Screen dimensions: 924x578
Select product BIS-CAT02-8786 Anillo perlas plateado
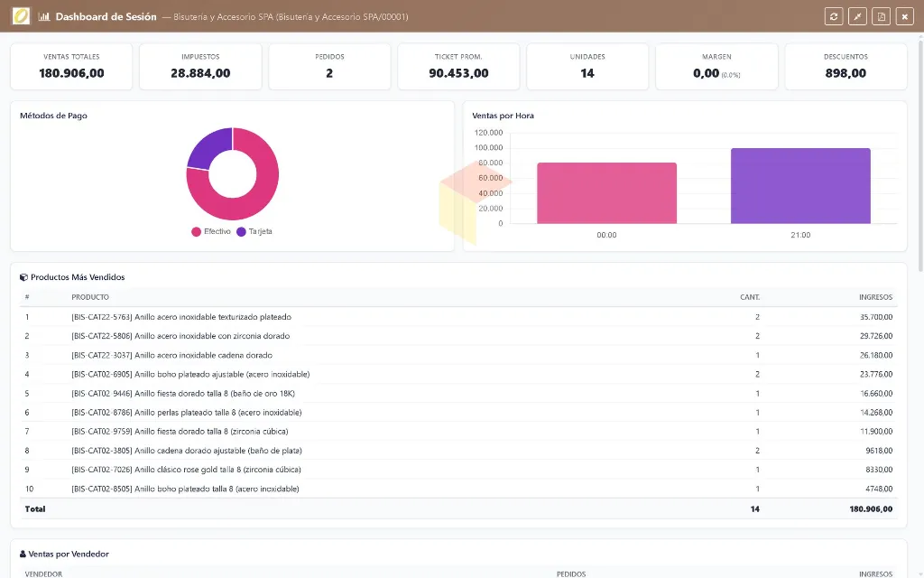pos(458,412)
